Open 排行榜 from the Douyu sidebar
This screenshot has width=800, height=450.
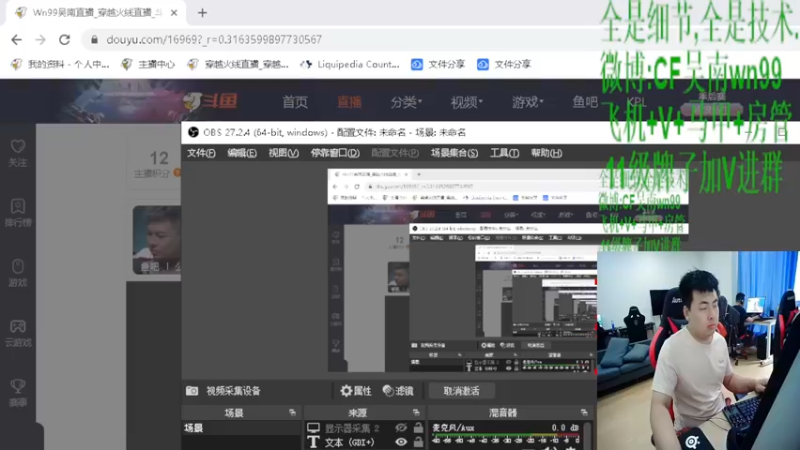tap(18, 213)
